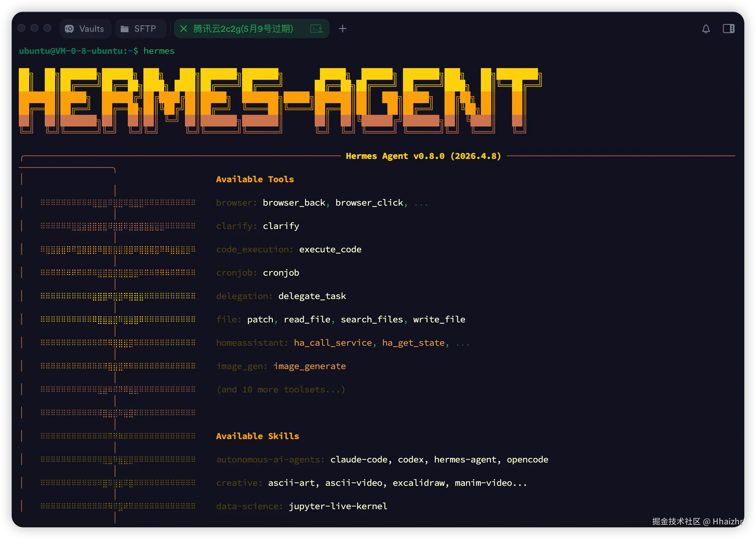Click the Hermes Agent v0.8.0 title text
Viewport: 756px width, 539px height.
(423, 156)
